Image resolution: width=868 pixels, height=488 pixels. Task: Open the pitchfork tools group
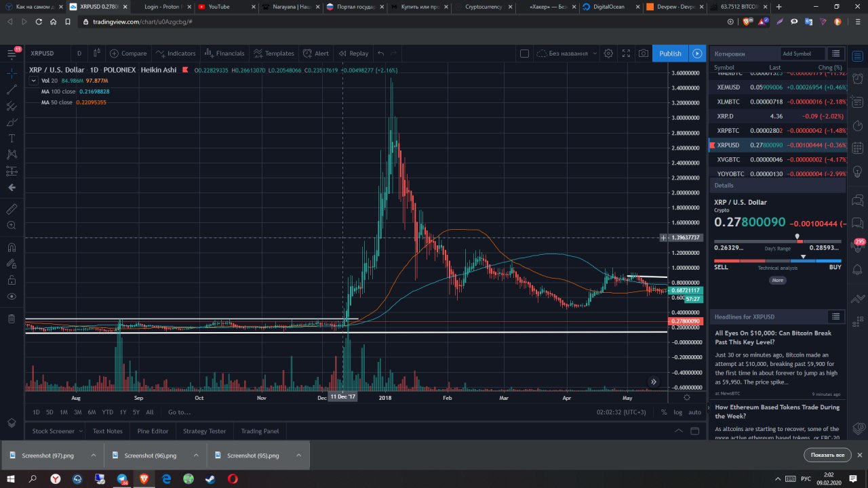(x=12, y=106)
